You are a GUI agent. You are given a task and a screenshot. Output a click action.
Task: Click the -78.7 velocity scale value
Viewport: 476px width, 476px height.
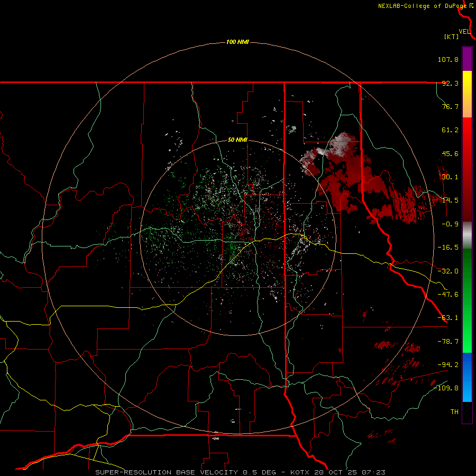click(448, 342)
